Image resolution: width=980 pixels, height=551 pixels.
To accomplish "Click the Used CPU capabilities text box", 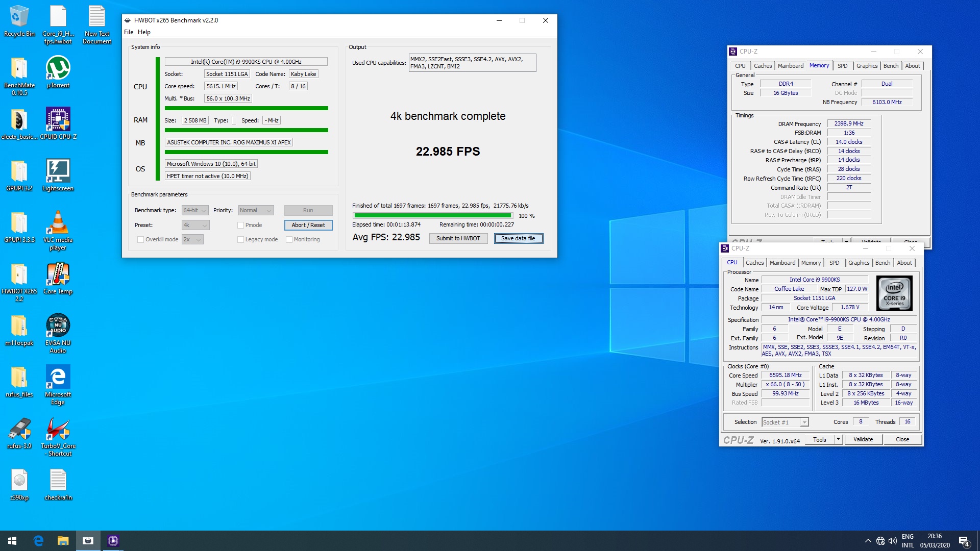I will click(x=472, y=63).
